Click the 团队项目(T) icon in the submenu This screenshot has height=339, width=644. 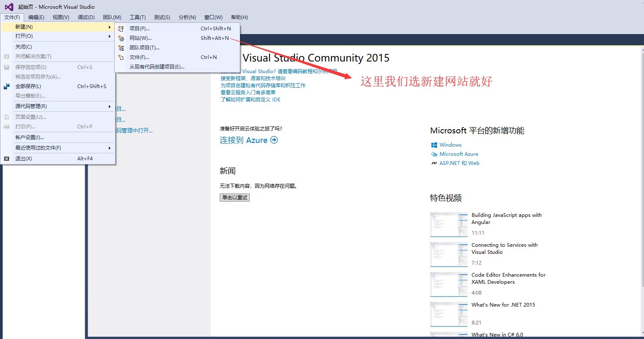click(x=120, y=47)
